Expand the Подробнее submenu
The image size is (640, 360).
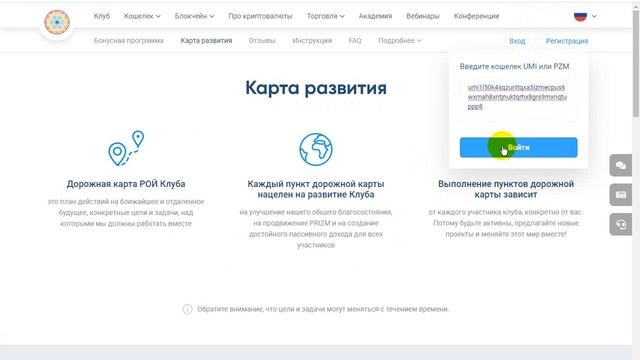click(400, 40)
